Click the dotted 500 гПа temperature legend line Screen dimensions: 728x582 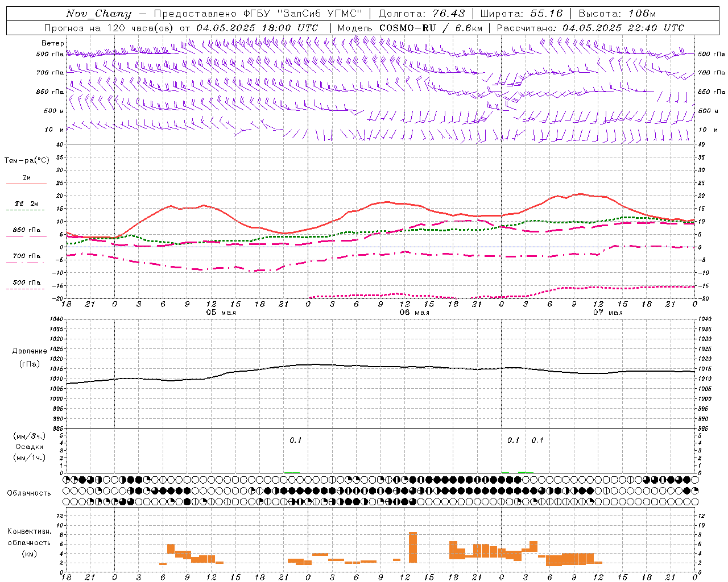coord(26,289)
